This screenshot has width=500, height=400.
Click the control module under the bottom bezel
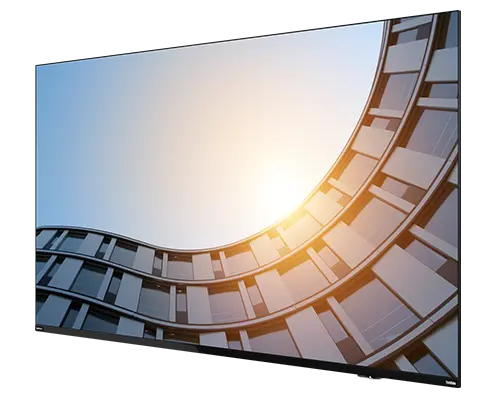370,377
